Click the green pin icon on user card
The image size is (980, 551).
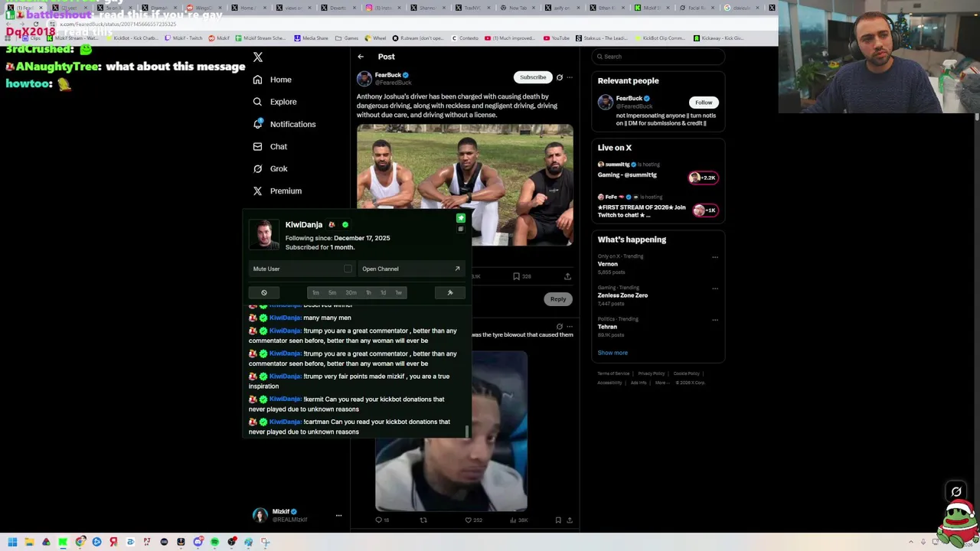tap(461, 219)
